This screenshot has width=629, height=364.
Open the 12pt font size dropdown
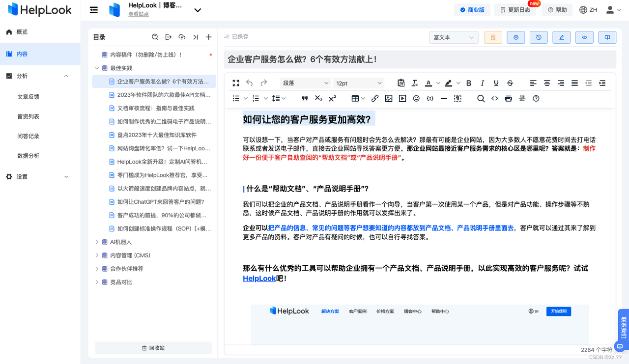pos(358,83)
